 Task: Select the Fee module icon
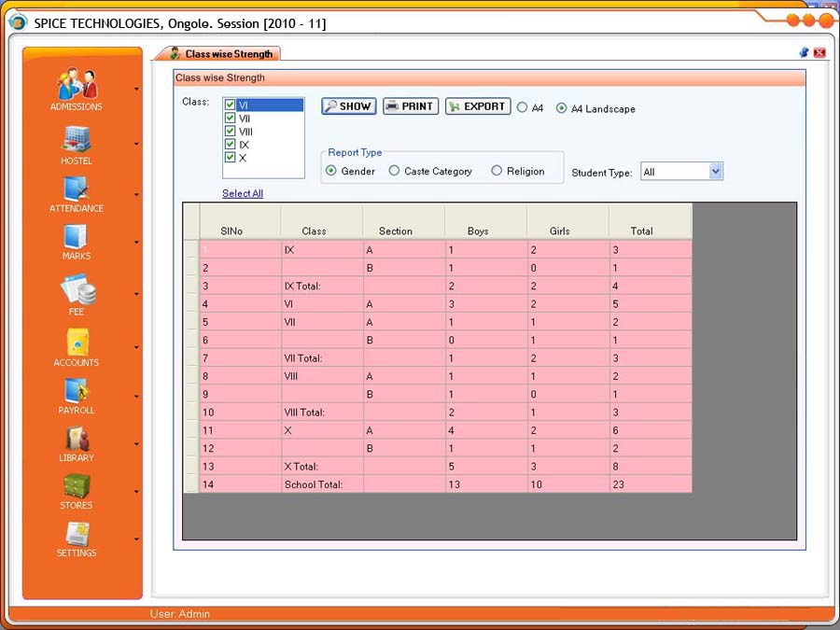tap(77, 289)
